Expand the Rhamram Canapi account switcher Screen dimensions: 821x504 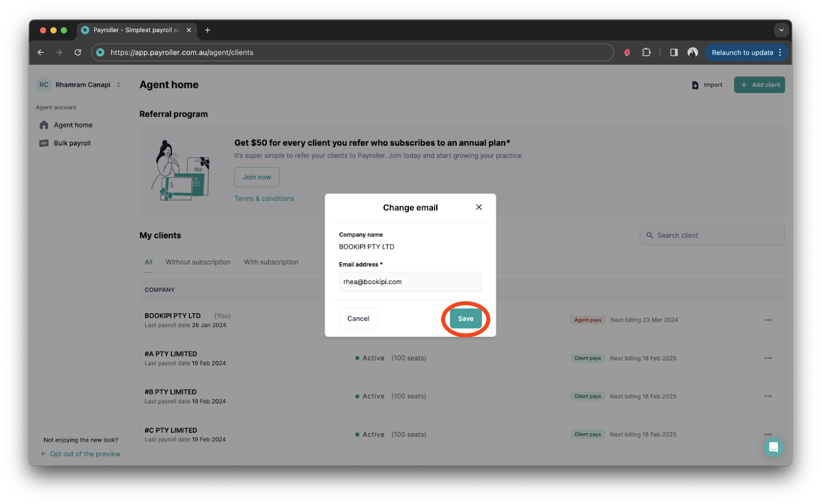pyautogui.click(x=119, y=85)
